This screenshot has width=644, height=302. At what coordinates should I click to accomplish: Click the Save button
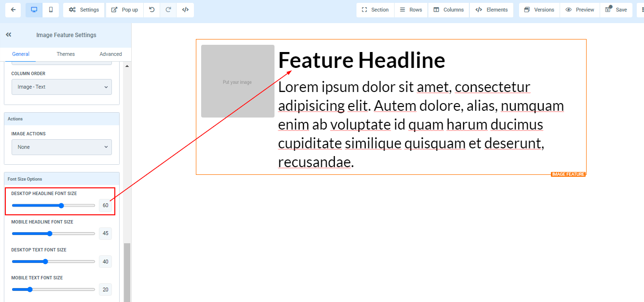point(616,10)
